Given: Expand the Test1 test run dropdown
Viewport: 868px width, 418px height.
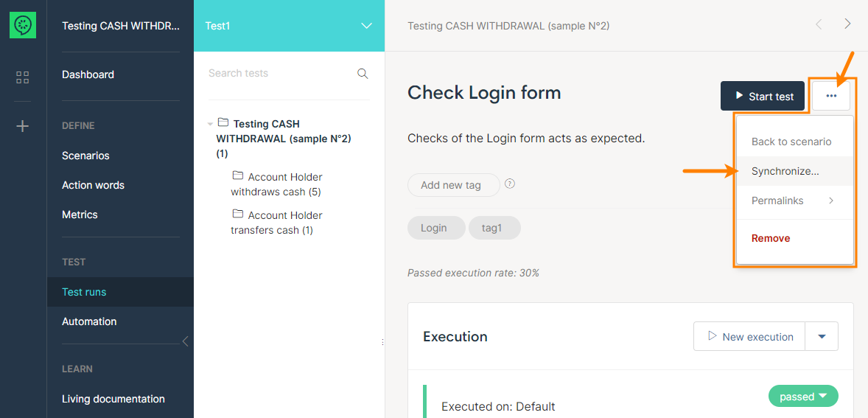Looking at the screenshot, I should (366, 26).
